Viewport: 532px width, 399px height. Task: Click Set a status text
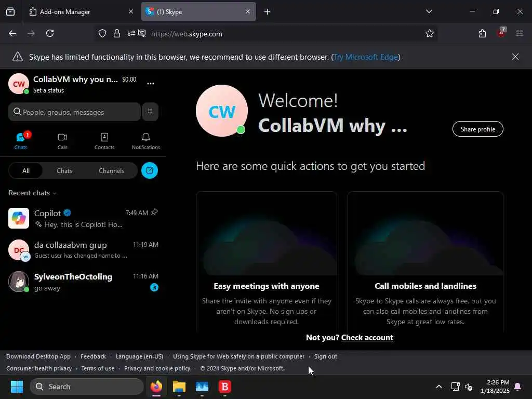coord(48,90)
